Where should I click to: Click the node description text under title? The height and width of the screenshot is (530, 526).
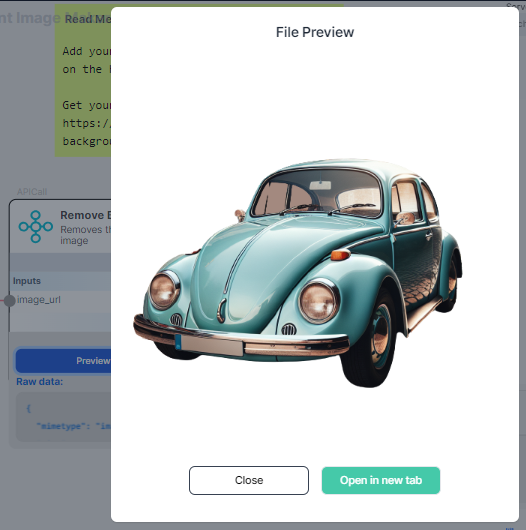(x=86, y=235)
